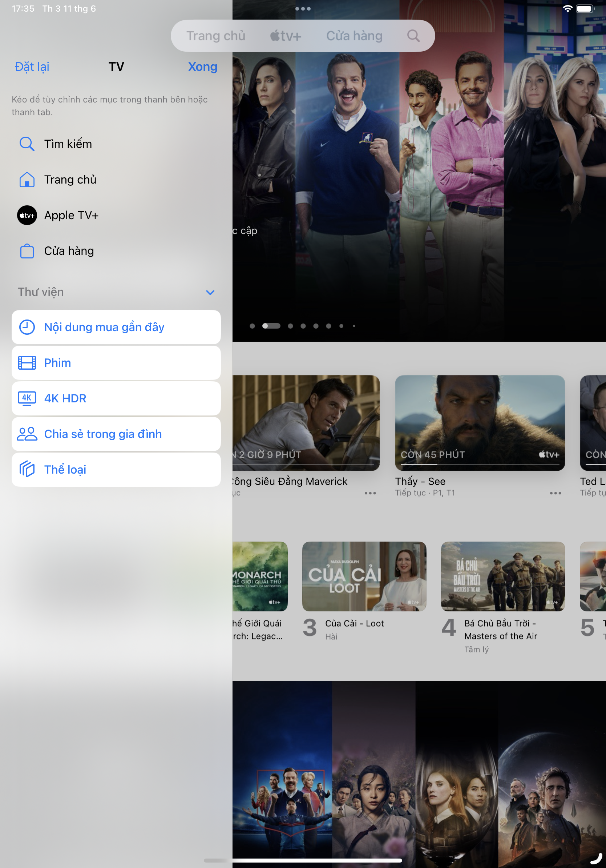
Task: Select Trang chủ in the sidebar
Action: 116,180
